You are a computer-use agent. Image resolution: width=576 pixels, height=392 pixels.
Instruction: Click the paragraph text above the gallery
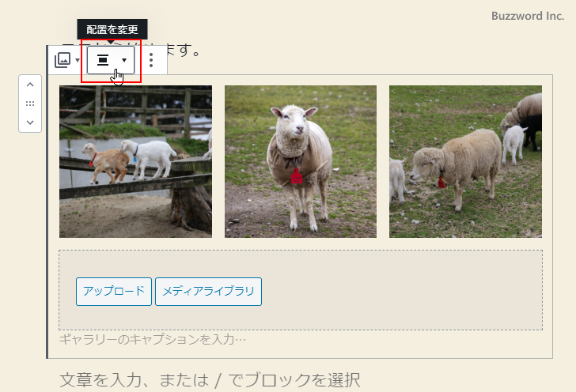[x=185, y=50]
